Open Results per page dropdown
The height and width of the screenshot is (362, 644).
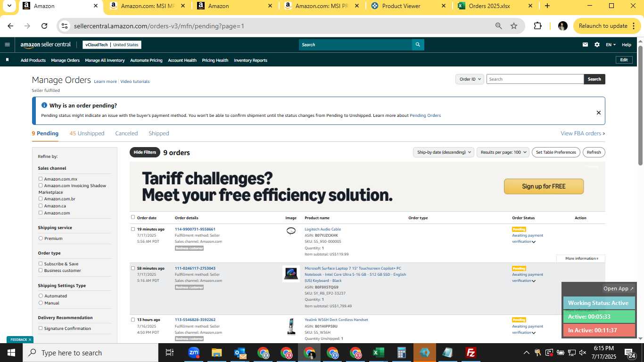tap(503, 152)
